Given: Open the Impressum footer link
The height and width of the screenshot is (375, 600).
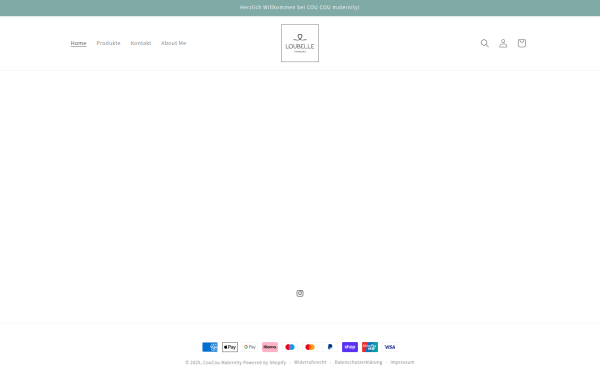Looking at the screenshot, I should [x=402, y=362].
